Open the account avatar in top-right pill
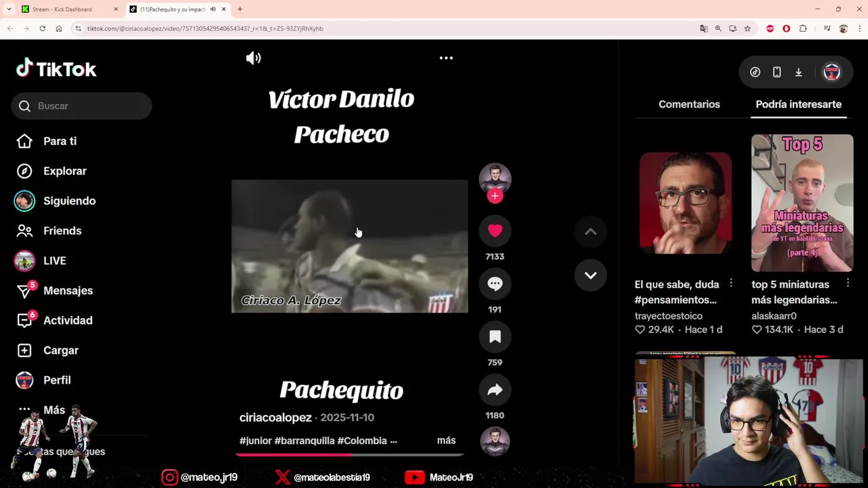Screen dimensions: 868x488 coord(831,72)
